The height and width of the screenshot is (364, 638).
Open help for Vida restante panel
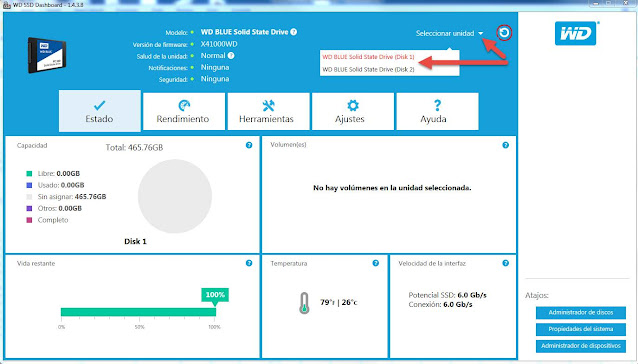click(x=249, y=263)
